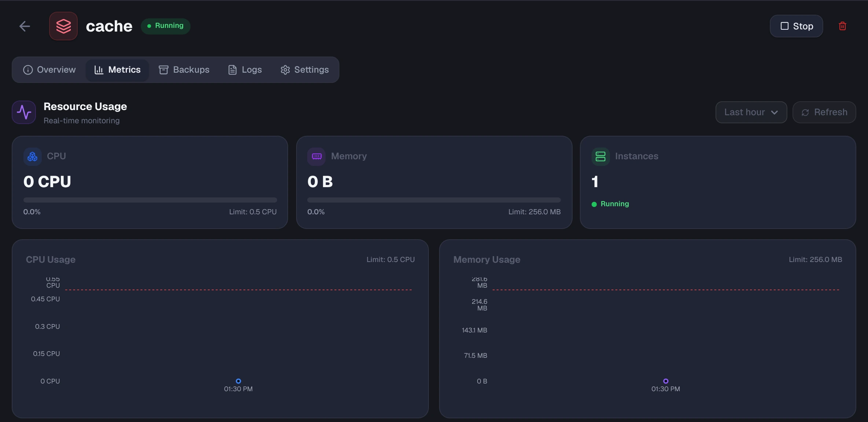Click the red dashed Memory limit line
The height and width of the screenshot is (422, 868).
point(666,290)
